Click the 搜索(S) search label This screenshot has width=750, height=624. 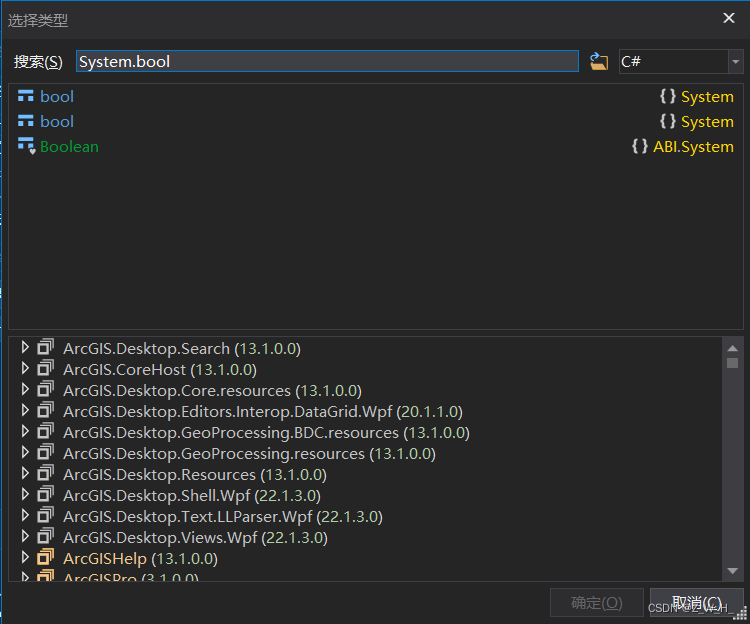pyautogui.click(x=38, y=62)
